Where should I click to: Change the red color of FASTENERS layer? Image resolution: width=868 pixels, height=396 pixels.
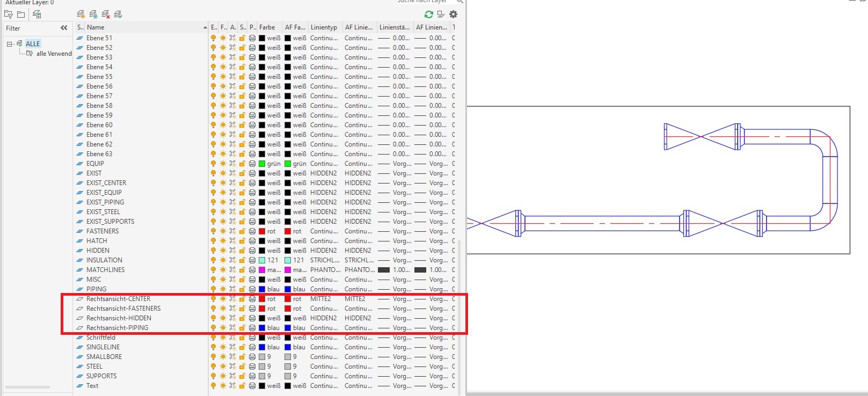coord(262,231)
